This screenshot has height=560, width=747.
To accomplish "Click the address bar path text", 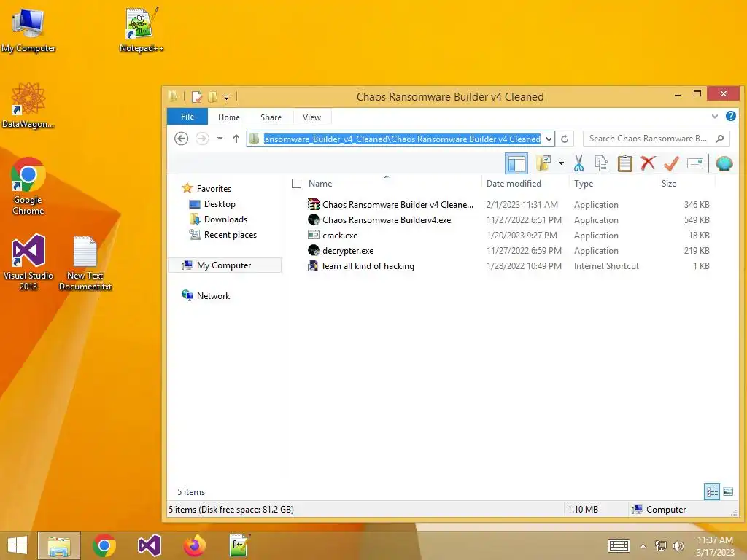I will click(x=402, y=139).
